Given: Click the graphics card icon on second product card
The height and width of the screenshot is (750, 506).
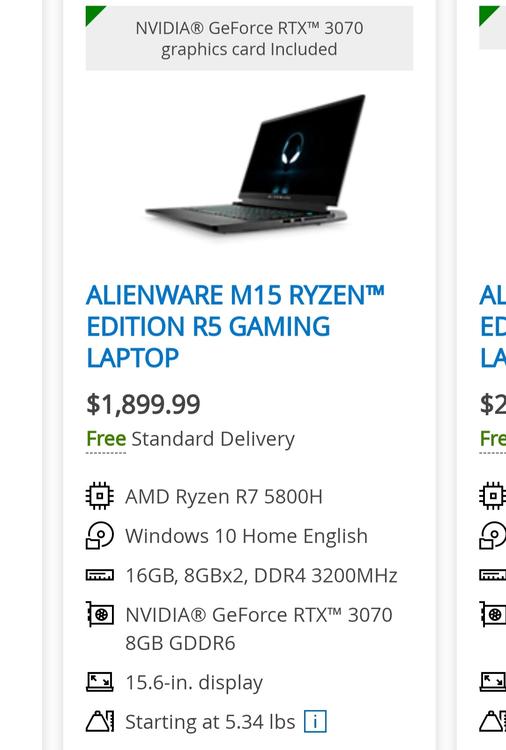Looking at the screenshot, I should point(493,614).
